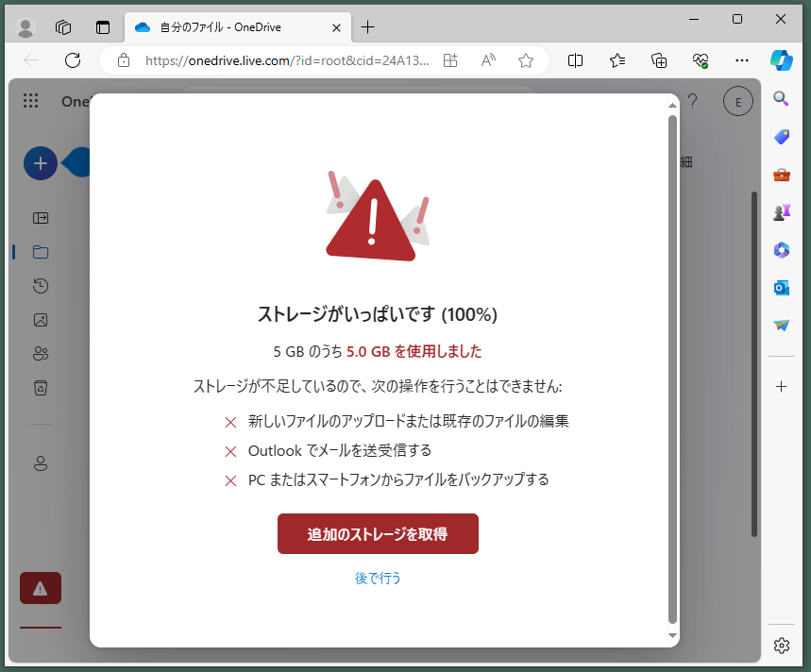This screenshot has width=811, height=672.
Task: Refresh the OneDrive page
Action: [x=73, y=60]
